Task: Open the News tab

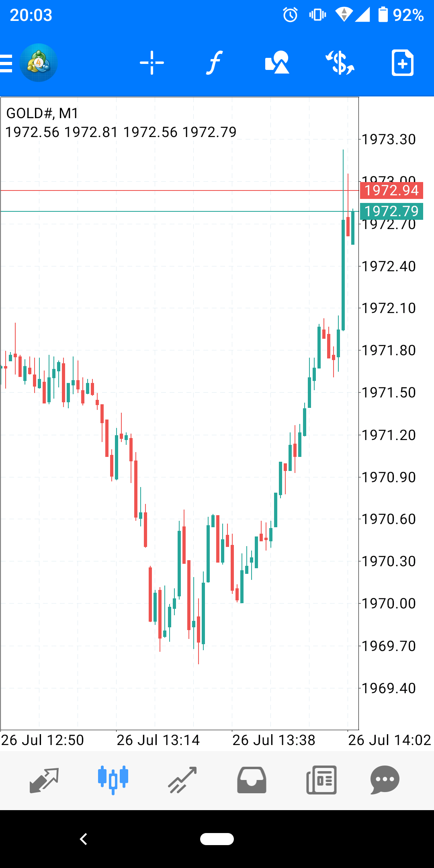Action: pos(321,780)
